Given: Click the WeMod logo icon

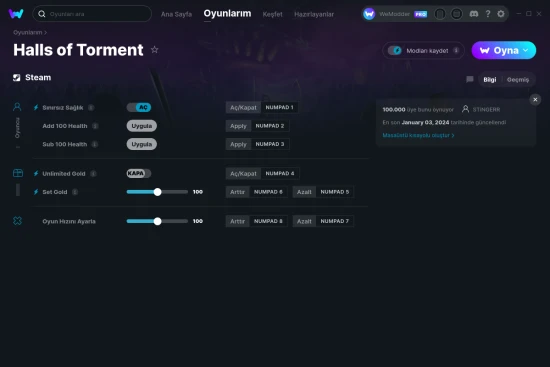Looking at the screenshot, I should coord(16,14).
